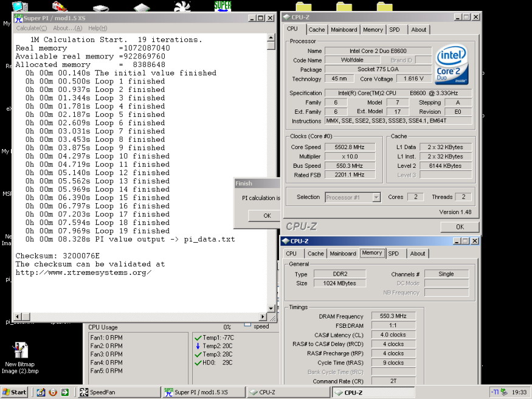Select New Bitmap Image (2).bmp desktop icon
This screenshot has height=399, width=532.
[x=20, y=358]
